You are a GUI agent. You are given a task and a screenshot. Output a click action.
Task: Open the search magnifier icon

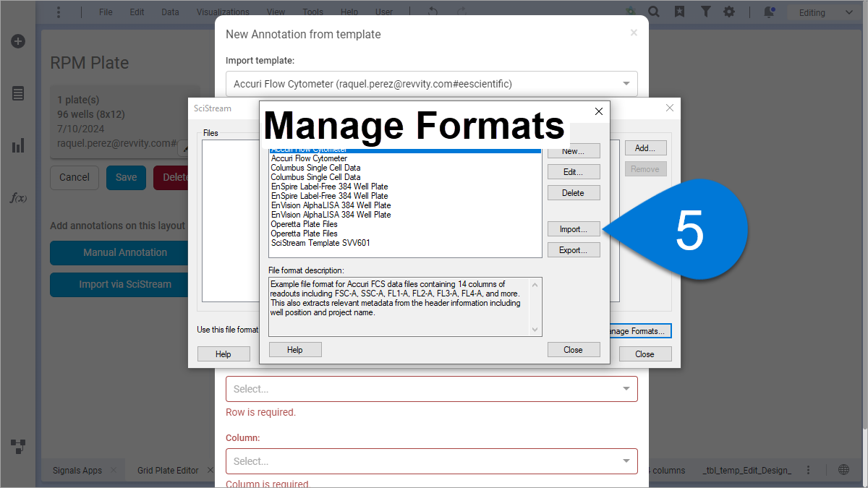654,12
